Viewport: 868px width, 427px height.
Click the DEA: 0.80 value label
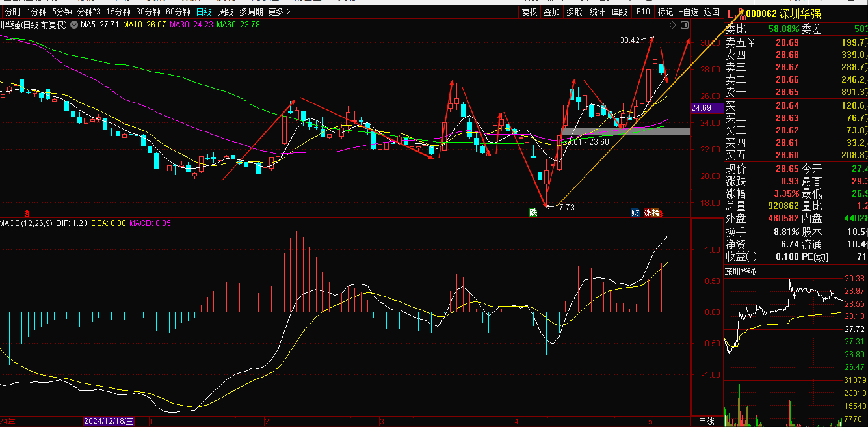pos(109,223)
